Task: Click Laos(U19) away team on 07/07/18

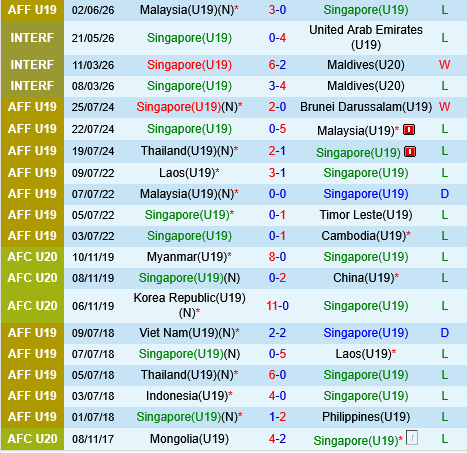Action: tap(363, 354)
